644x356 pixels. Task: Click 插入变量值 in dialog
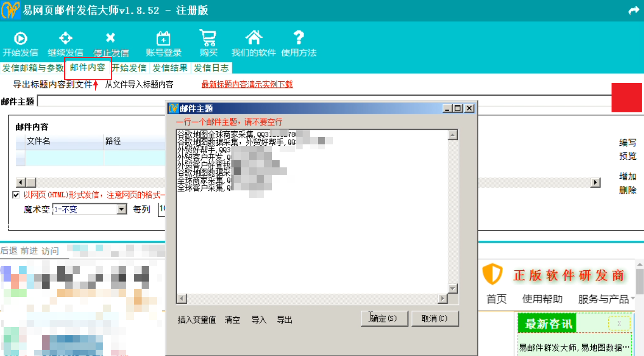197,320
